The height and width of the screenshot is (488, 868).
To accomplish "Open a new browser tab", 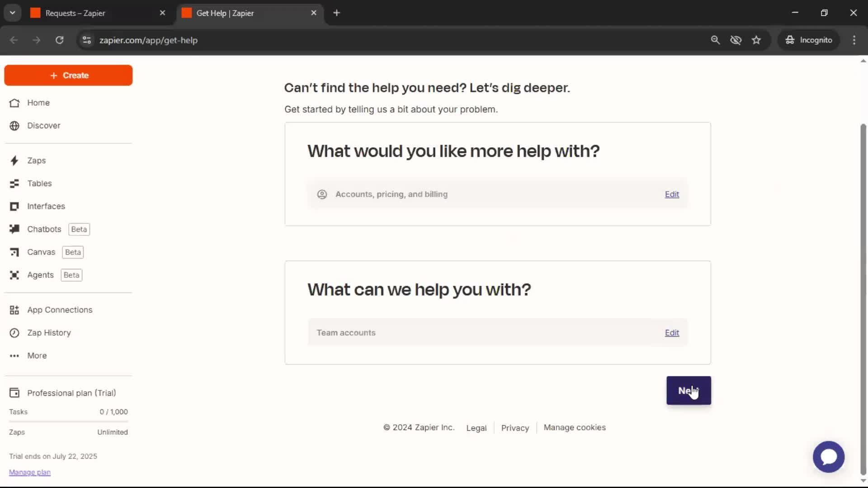I will point(336,13).
